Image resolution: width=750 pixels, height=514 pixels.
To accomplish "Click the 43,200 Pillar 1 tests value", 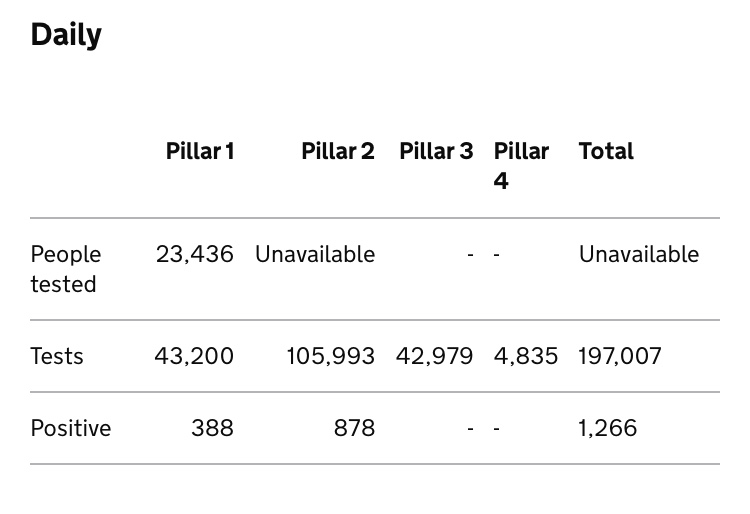I will [194, 356].
